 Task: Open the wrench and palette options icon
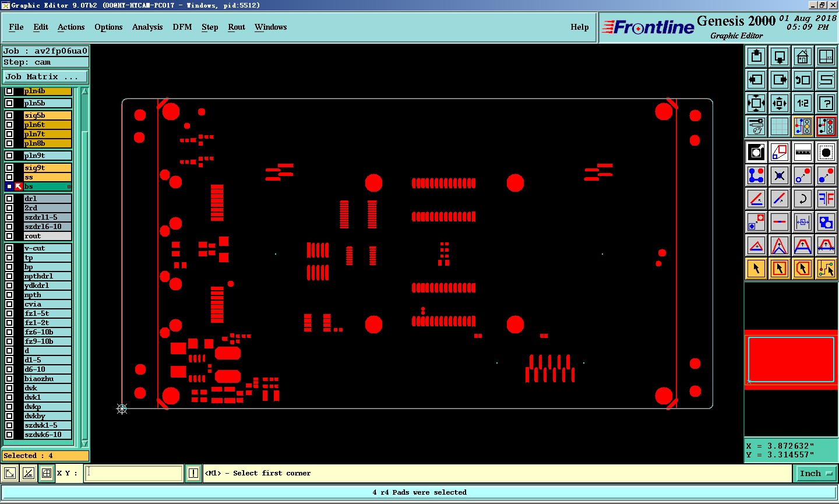point(756,126)
